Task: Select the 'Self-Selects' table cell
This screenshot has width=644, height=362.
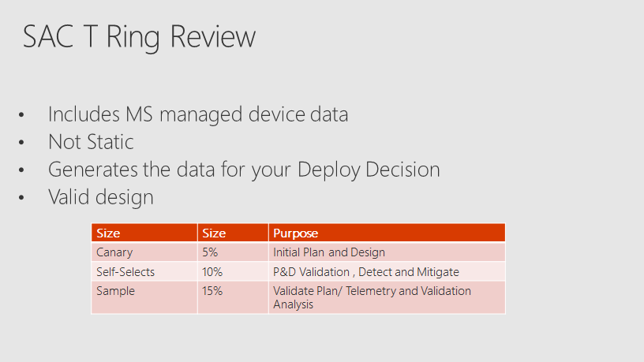Action: coord(144,271)
